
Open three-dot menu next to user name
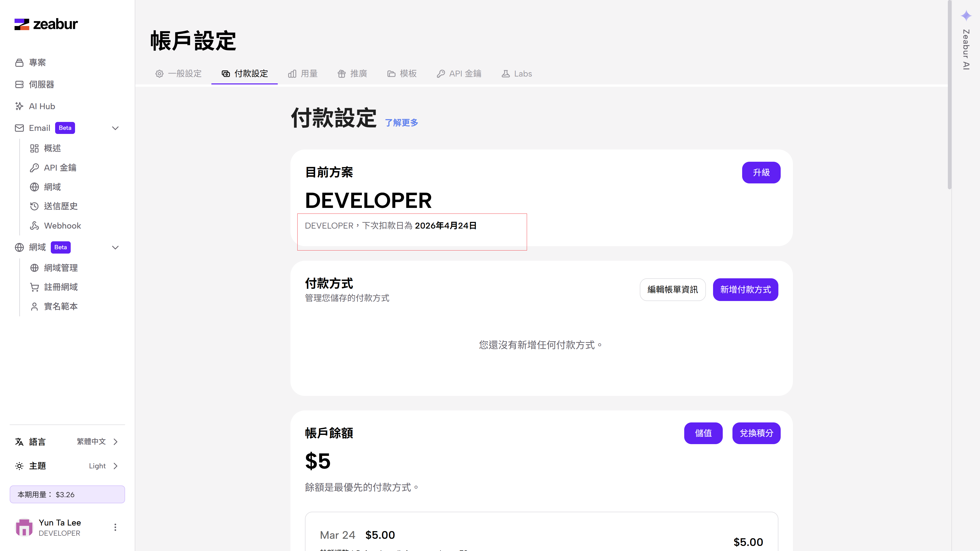click(115, 528)
